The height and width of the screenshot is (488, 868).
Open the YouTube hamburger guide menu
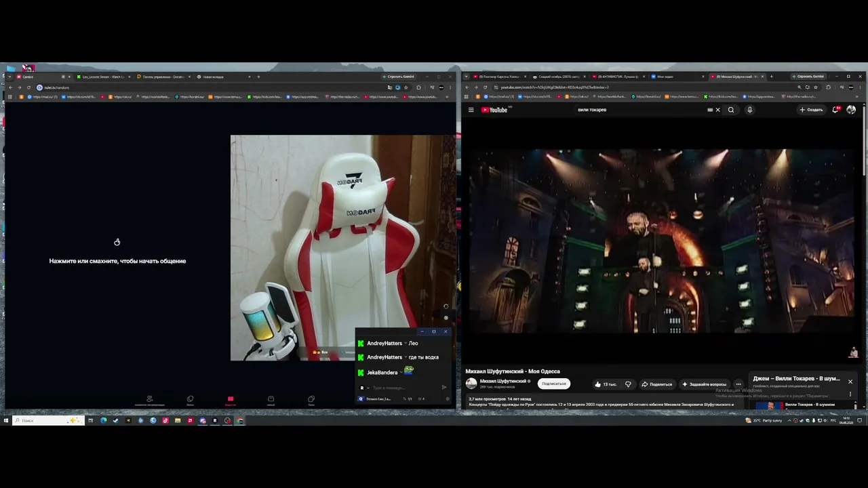[x=471, y=110]
